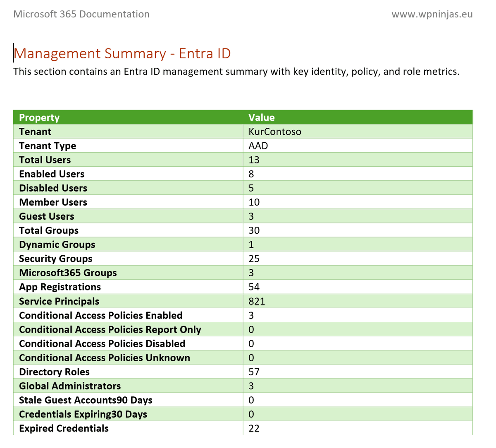Viewport: 496px width, 448px height.
Task: Click the Disabled policies value 0
Action: pos(251,343)
